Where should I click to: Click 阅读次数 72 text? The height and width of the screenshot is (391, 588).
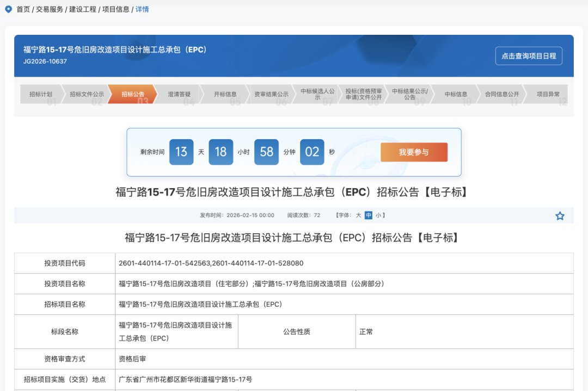click(x=304, y=215)
